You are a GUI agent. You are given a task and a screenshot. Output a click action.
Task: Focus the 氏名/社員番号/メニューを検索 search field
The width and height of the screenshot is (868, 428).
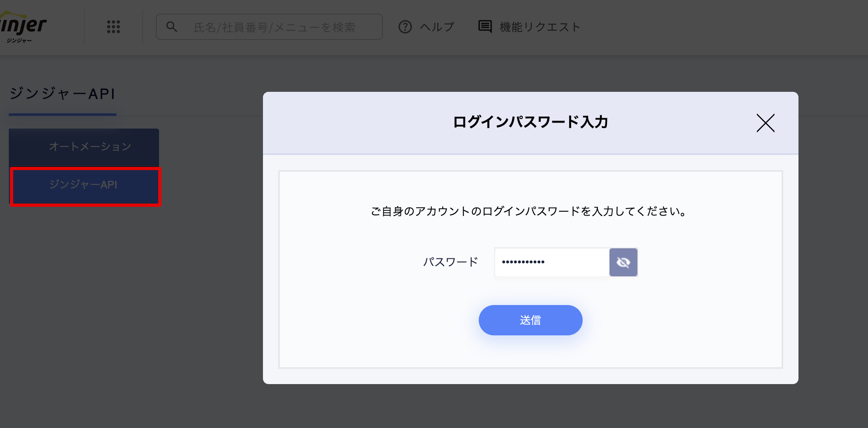(x=280, y=27)
